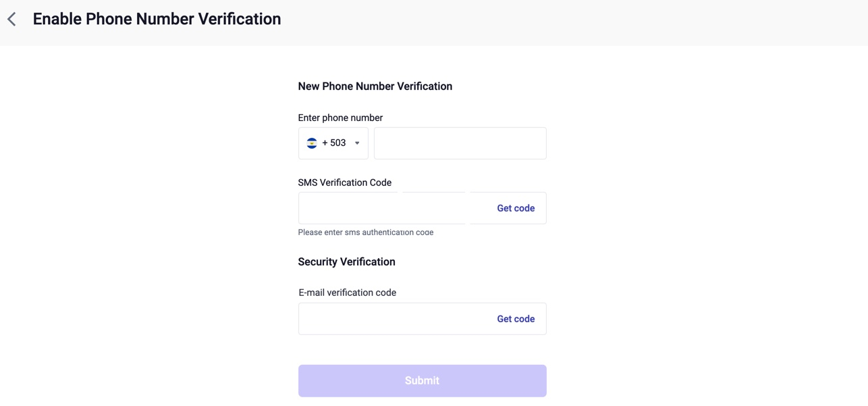868x406 pixels.
Task: Click the blank space beside the Submit button
Action: click(x=675, y=381)
